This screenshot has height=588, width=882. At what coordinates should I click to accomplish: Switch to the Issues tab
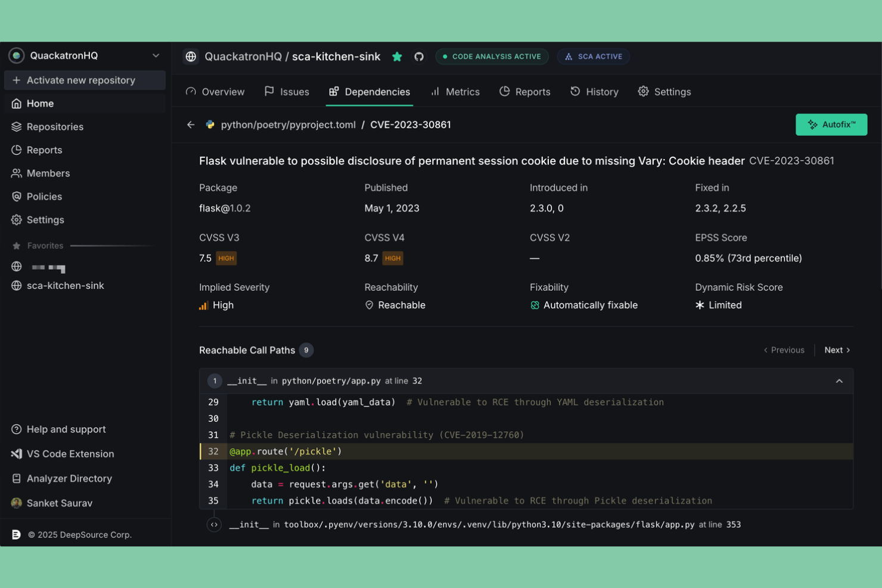[x=287, y=92]
